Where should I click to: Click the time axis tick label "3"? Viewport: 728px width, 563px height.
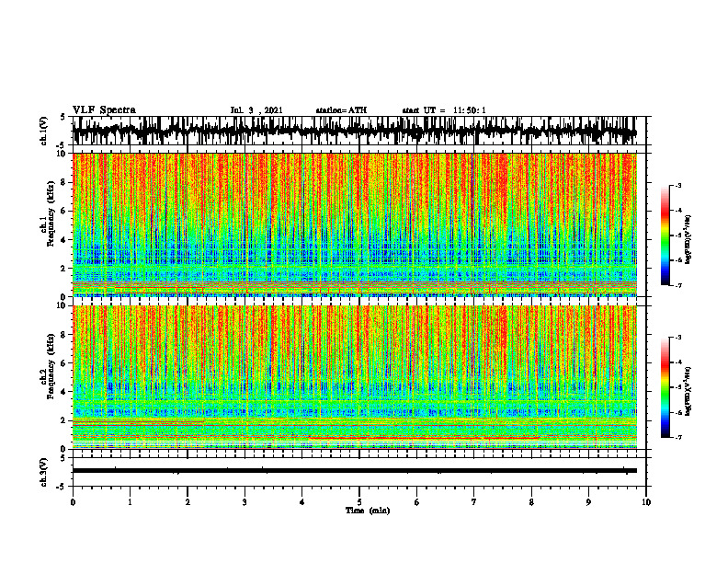[x=245, y=502]
